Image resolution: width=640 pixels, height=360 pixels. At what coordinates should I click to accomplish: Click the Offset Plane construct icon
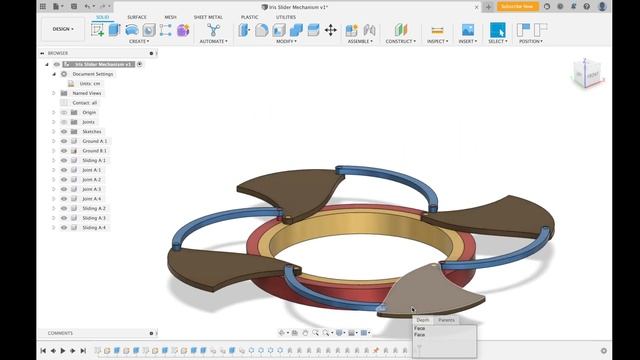401,30
